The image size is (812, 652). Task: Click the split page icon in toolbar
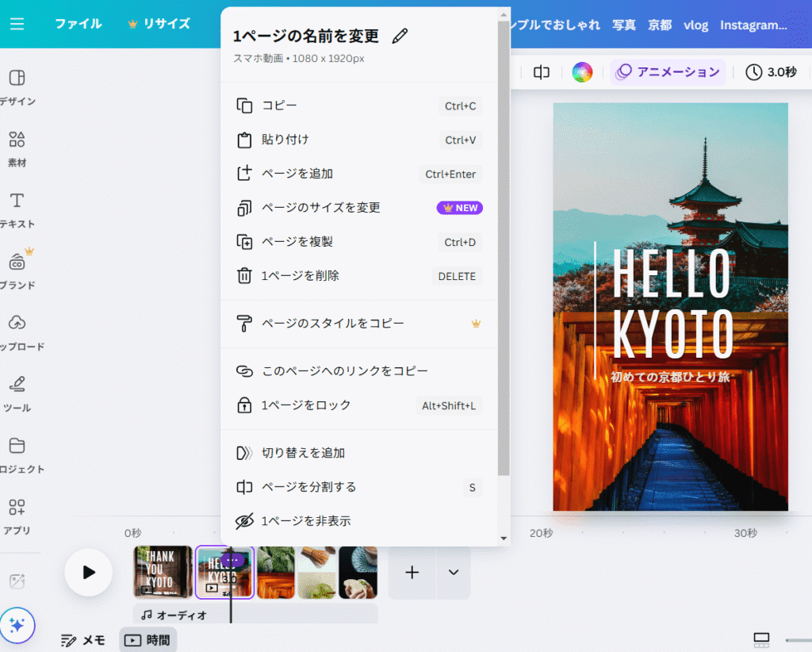point(542,72)
